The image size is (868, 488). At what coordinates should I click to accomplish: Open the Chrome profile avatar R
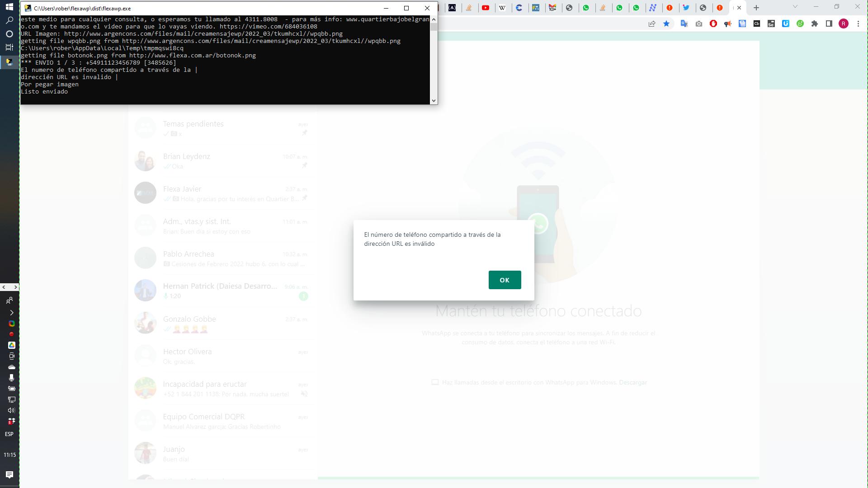pyautogui.click(x=844, y=24)
